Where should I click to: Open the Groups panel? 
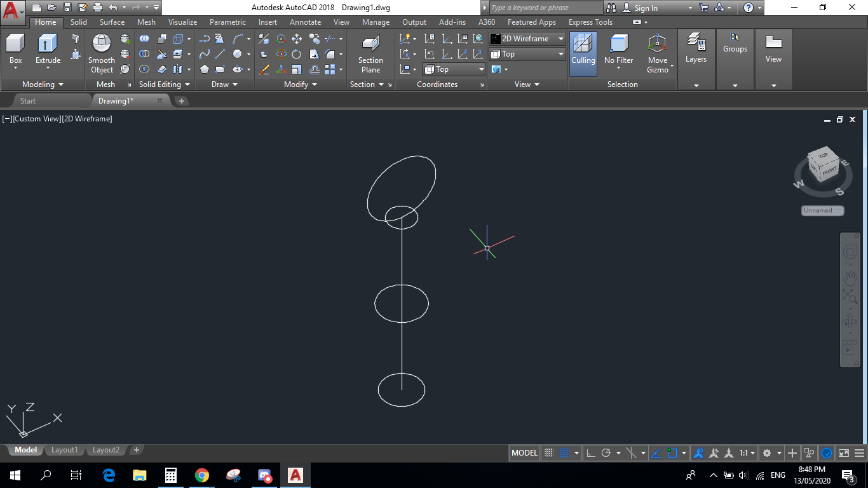click(x=735, y=59)
